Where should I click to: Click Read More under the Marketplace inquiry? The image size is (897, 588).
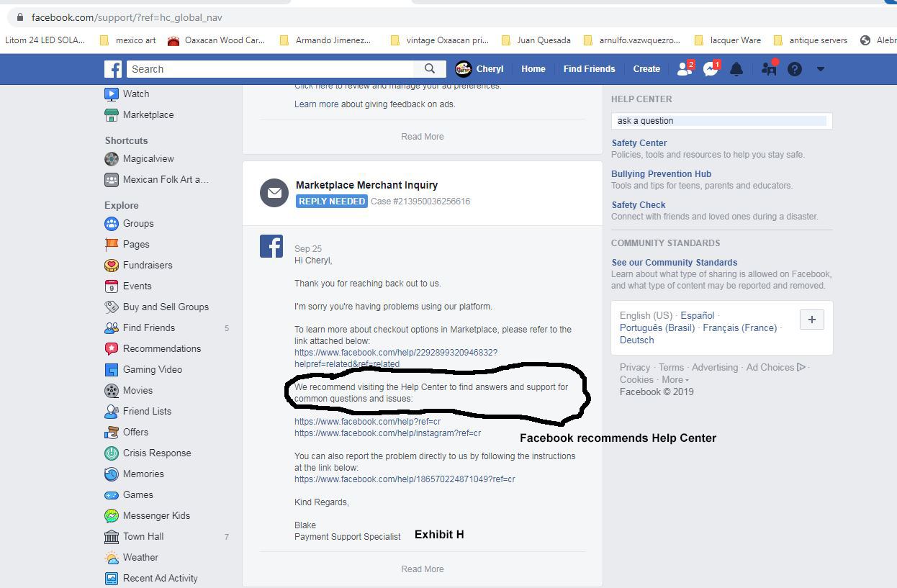point(423,569)
